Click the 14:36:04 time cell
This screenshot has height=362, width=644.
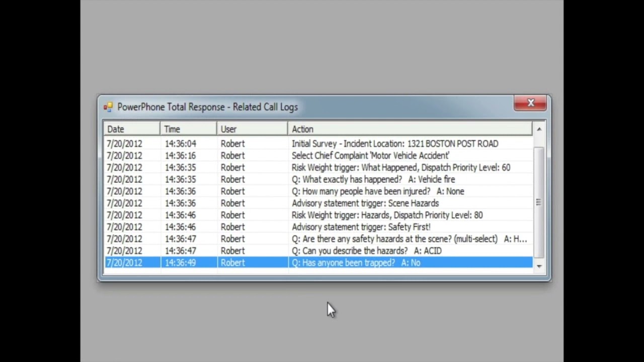[x=181, y=144]
